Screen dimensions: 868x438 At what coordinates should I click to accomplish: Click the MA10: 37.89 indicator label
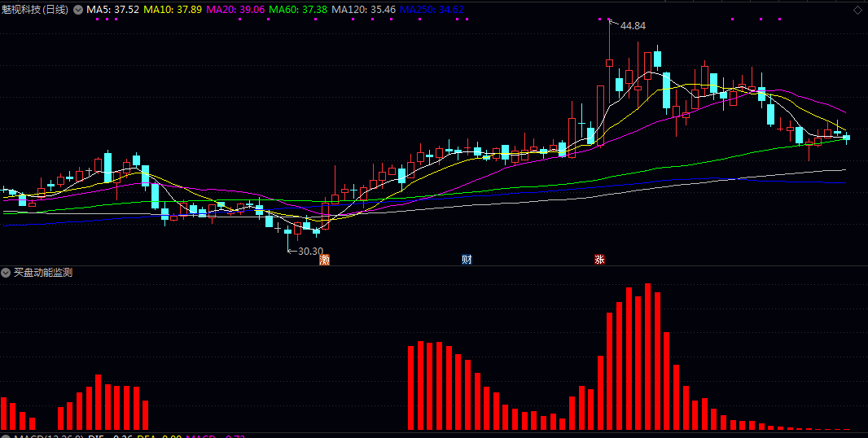tap(173, 10)
